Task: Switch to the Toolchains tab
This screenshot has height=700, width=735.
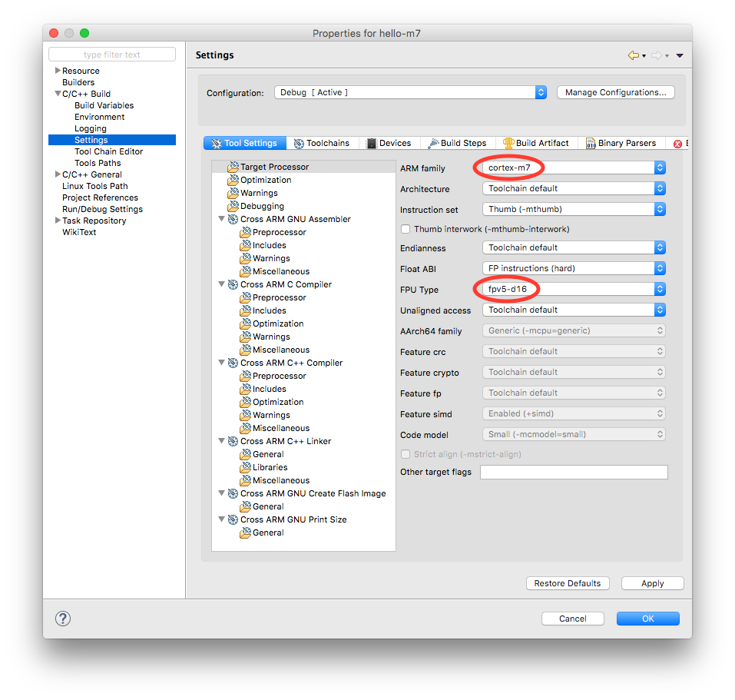Action: pos(321,143)
